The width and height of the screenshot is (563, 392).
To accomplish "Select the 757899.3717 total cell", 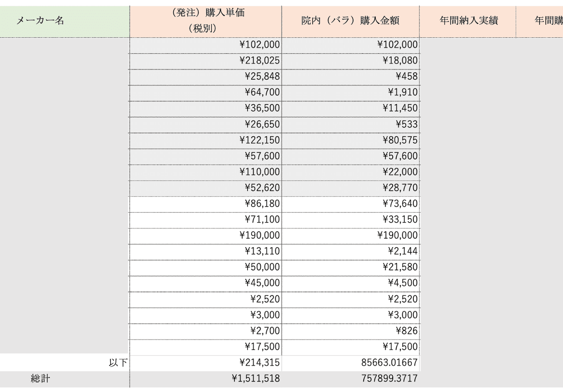I will click(351, 378).
